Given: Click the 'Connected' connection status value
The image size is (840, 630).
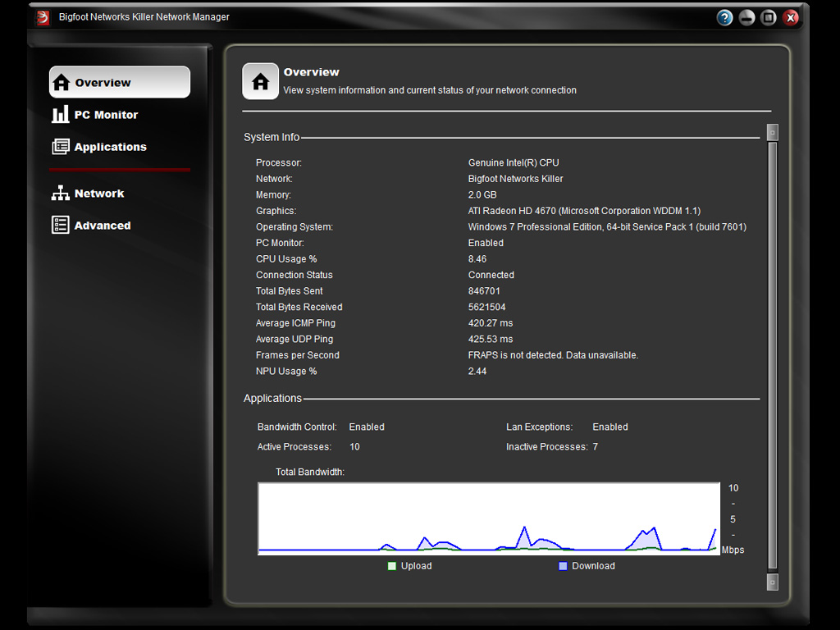Looking at the screenshot, I should point(491,275).
